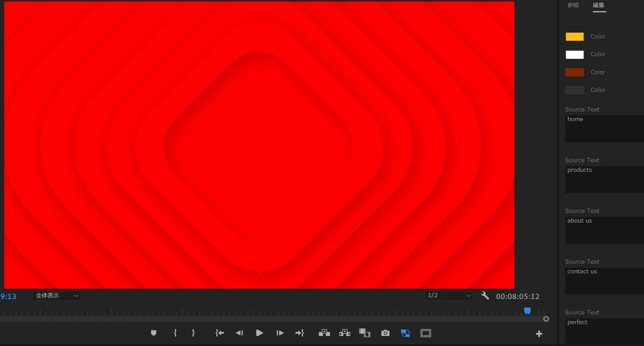The image size is (644, 346).
Task: Click the 'home' Source Text field
Action: click(604, 129)
